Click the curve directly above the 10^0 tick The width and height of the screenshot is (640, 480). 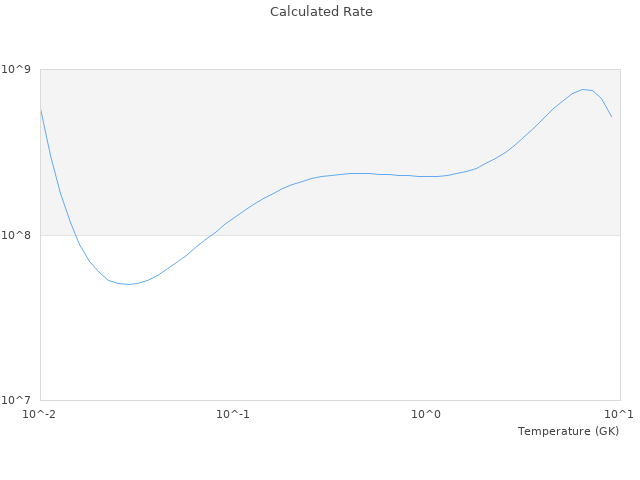click(426, 176)
